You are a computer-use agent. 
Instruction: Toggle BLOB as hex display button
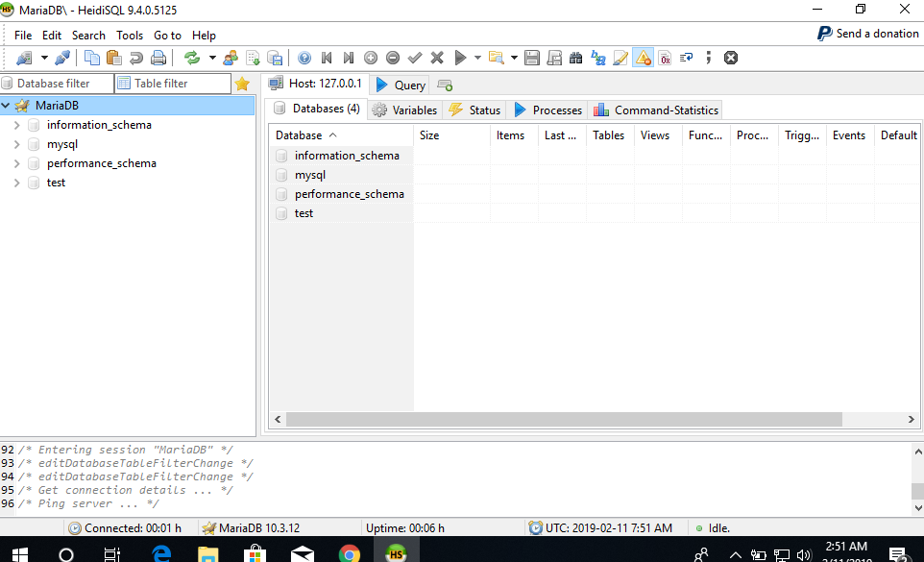tap(665, 58)
